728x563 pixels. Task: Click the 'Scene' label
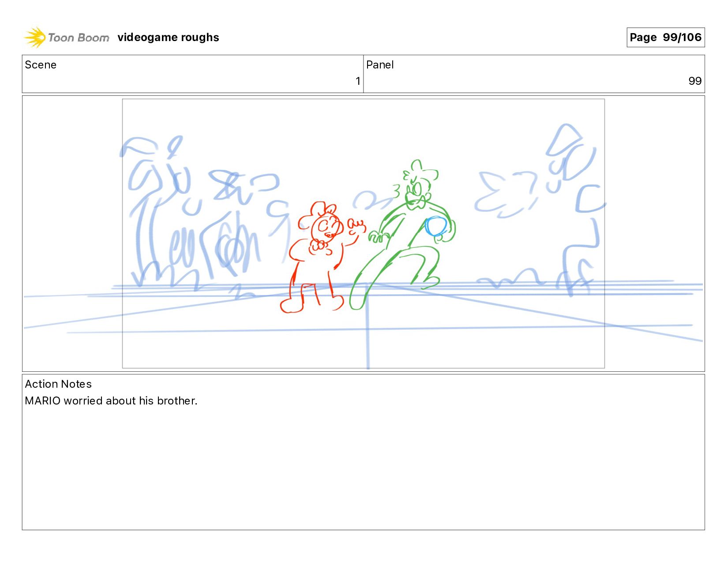pos(41,65)
